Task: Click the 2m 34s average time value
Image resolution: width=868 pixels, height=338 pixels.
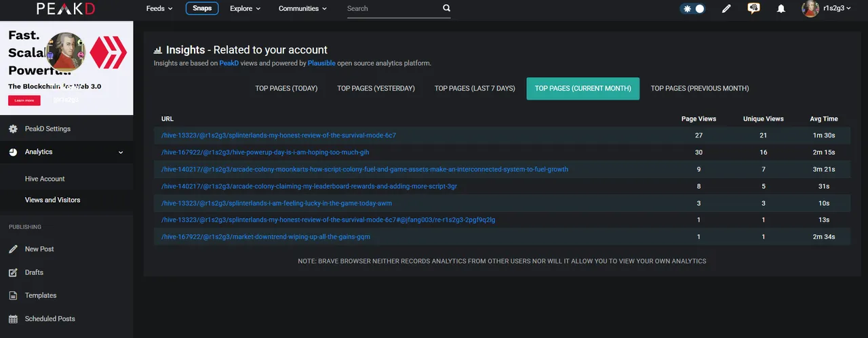Action: click(x=824, y=236)
